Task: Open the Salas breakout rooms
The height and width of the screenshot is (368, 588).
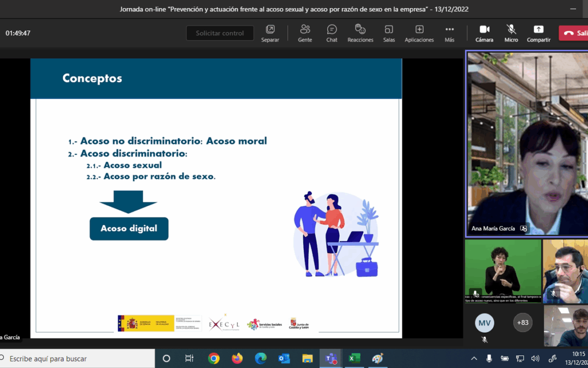Action: click(389, 33)
